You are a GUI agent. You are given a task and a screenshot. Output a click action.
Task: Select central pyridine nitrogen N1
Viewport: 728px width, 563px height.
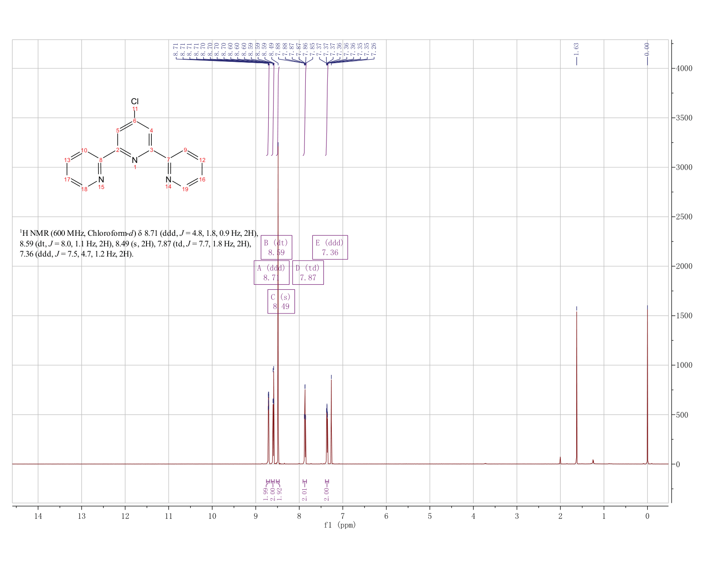coord(135,160)
